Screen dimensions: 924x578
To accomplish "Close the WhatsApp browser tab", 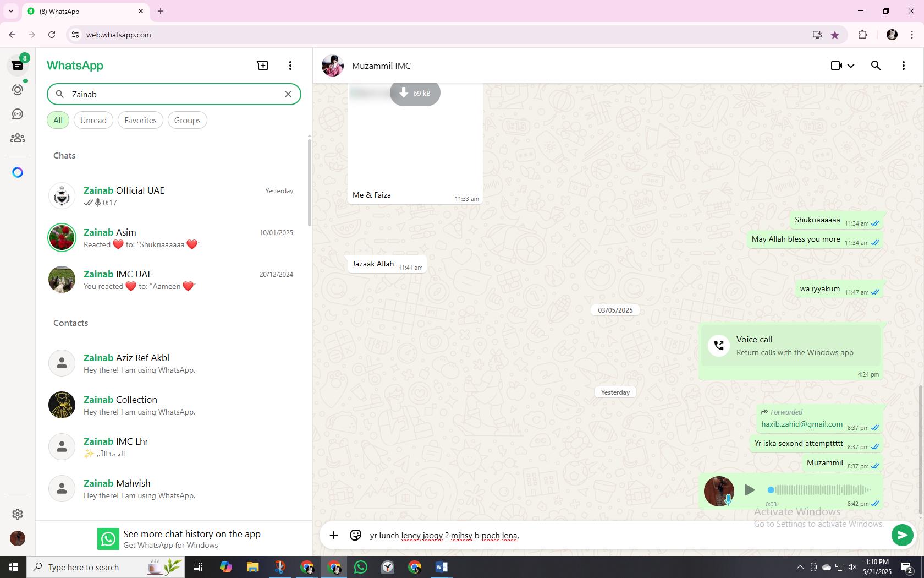I will click(x=141, y=11).
